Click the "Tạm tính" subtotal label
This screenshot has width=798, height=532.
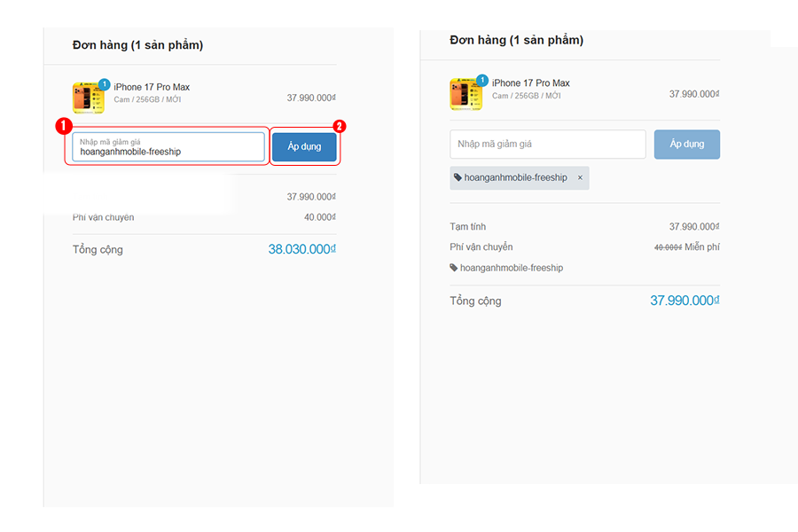point(467,227)
